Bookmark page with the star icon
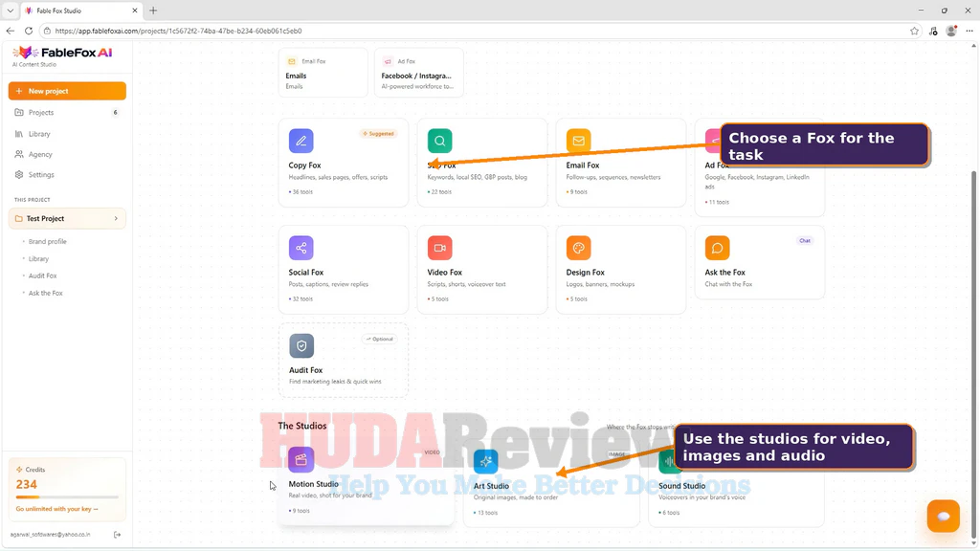 tap(914, 31)
